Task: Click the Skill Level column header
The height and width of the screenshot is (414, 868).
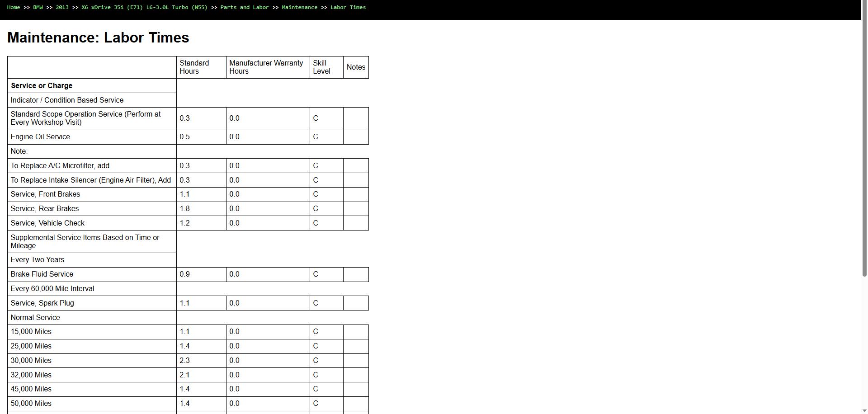Action: pos(326,67)
